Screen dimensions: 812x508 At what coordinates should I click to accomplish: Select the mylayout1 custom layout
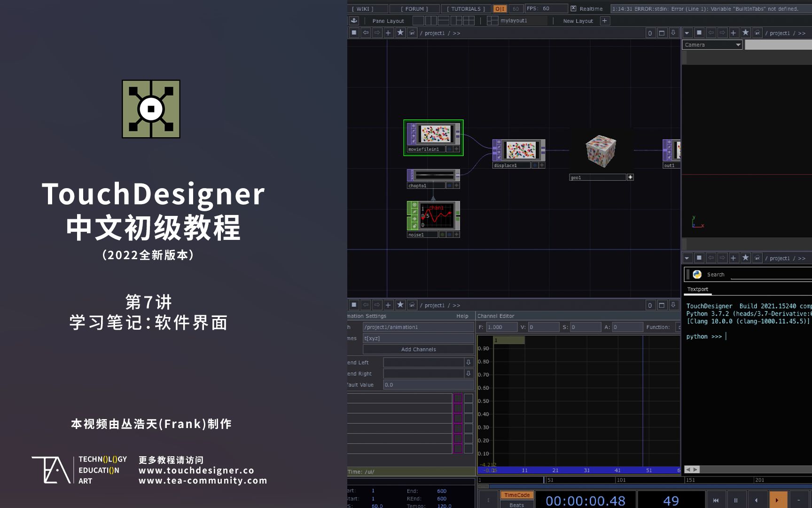(x=517, y=21)
